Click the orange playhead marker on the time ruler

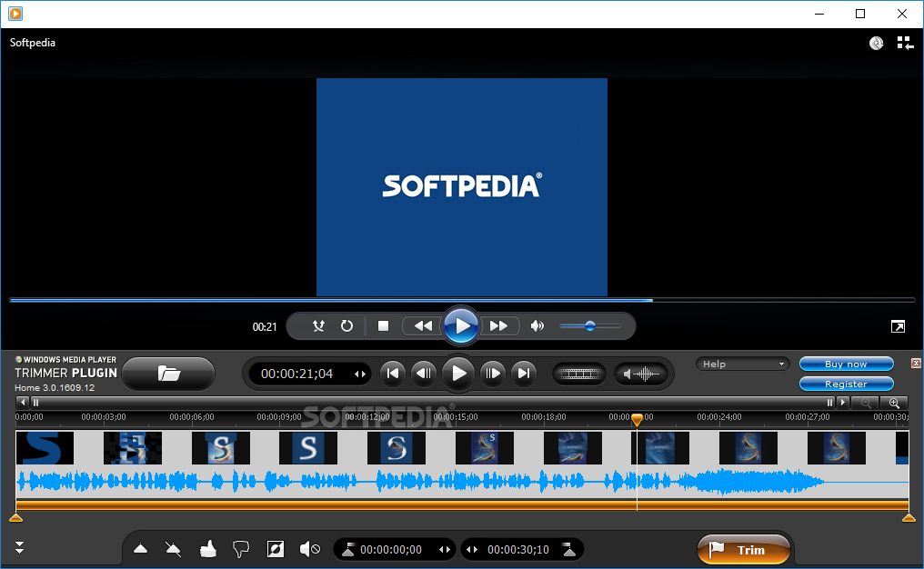637,419
